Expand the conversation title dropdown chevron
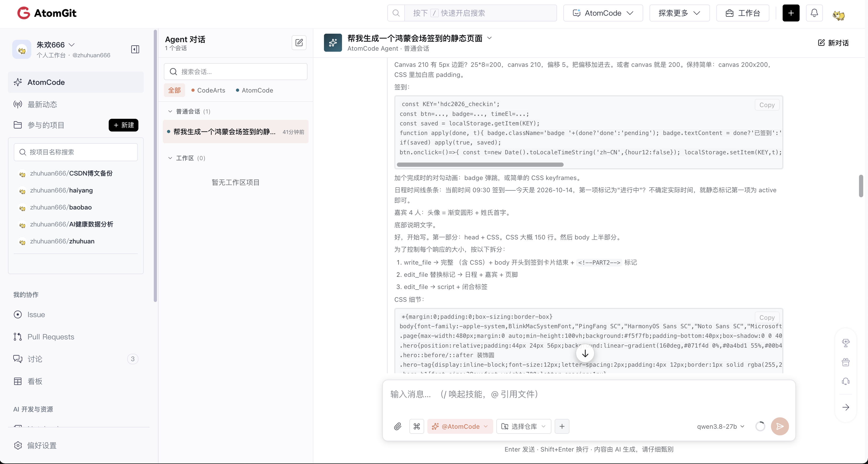 490,38
